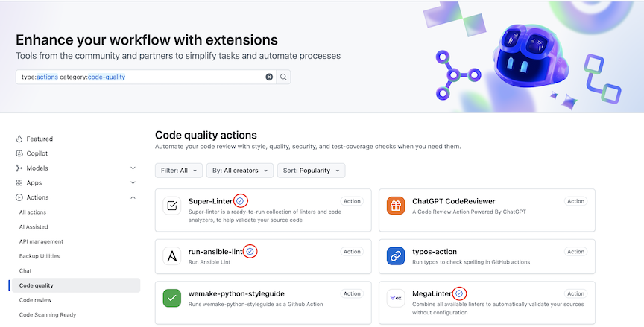Open the By: All creators dropdown
Image resolution: width=644 pixels, height=327 pixels.
240,171
